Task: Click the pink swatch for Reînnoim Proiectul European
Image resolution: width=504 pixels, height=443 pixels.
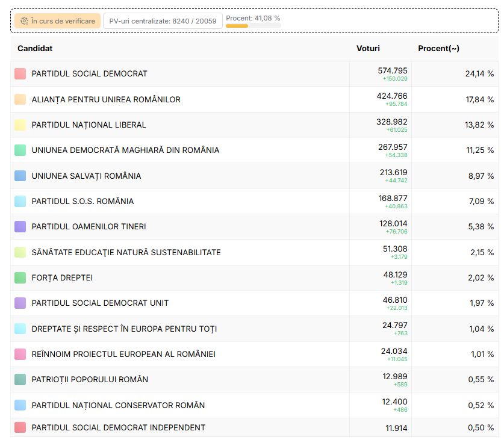Action: 20,354
